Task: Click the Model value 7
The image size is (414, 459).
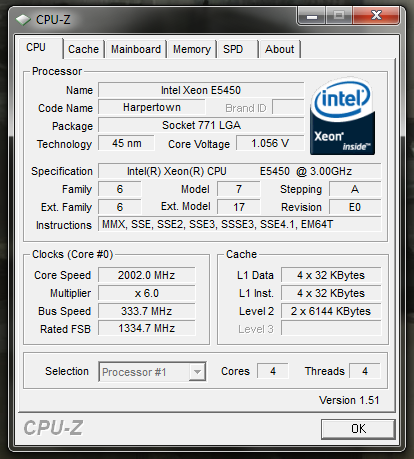Action: tap(239, 189)
